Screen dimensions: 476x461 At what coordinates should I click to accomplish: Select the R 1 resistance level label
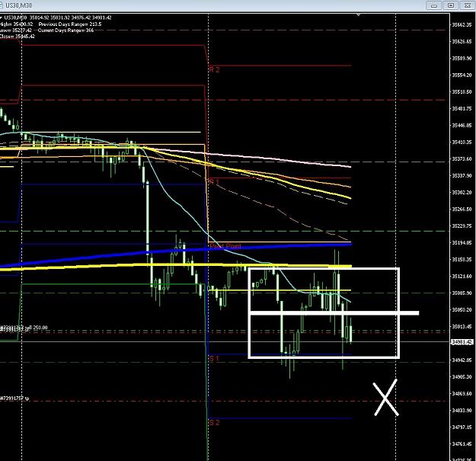coord(214,182)
